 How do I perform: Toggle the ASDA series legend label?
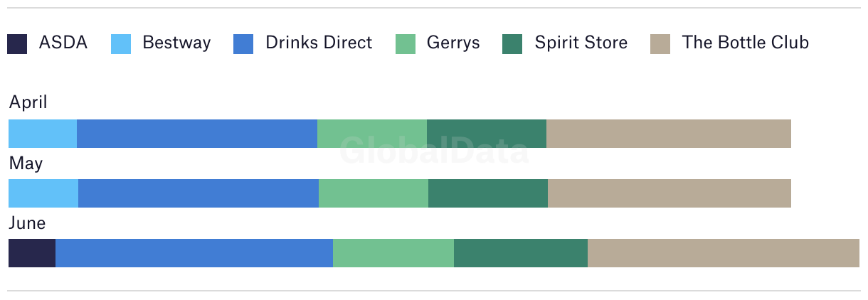pos(63,43)
